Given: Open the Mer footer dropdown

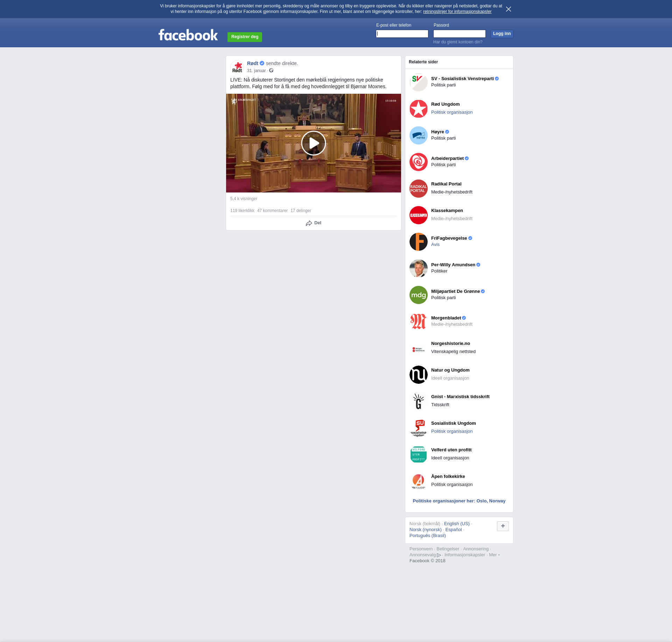Looking at the screenshot, I should tap(494, 555).
